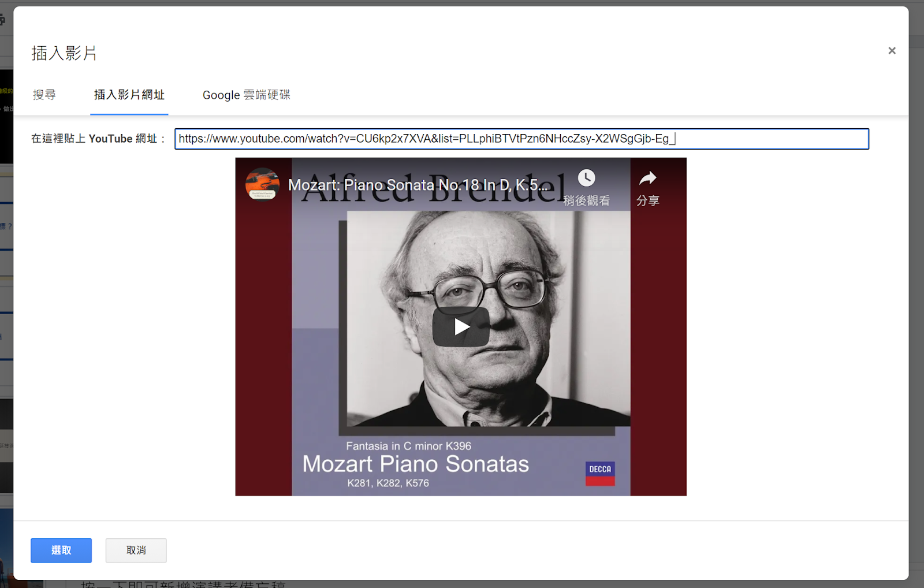This screenshot has height=588, width=924.
Task: Open the video title Mozart: Piano Sonata No.18
Action: [x=418, y=185]
